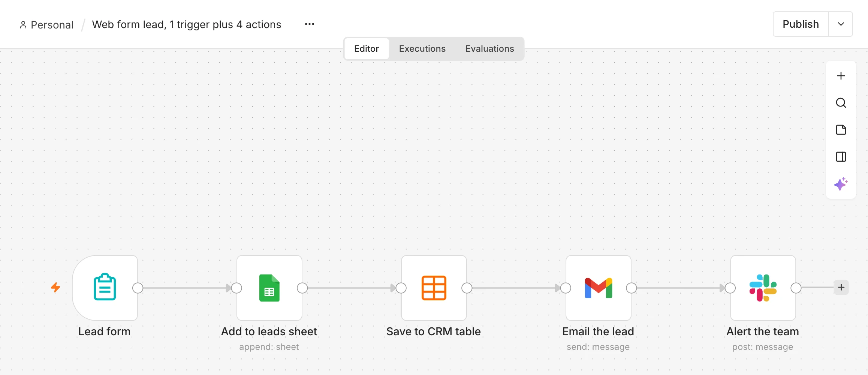Viewport: 868px width, 375px height.
Task: Click the Add to leads sheet output connector
Action: pyautogui.click(x=302, y=288)
